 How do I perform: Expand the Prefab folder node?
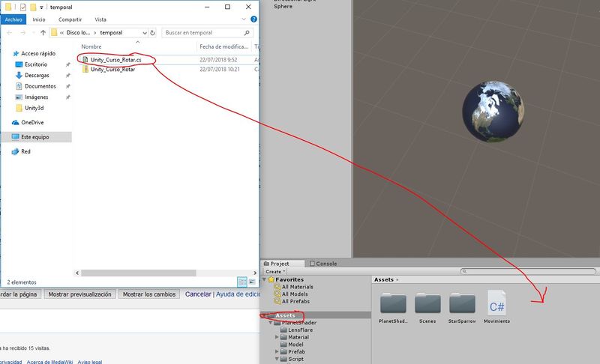277,351
